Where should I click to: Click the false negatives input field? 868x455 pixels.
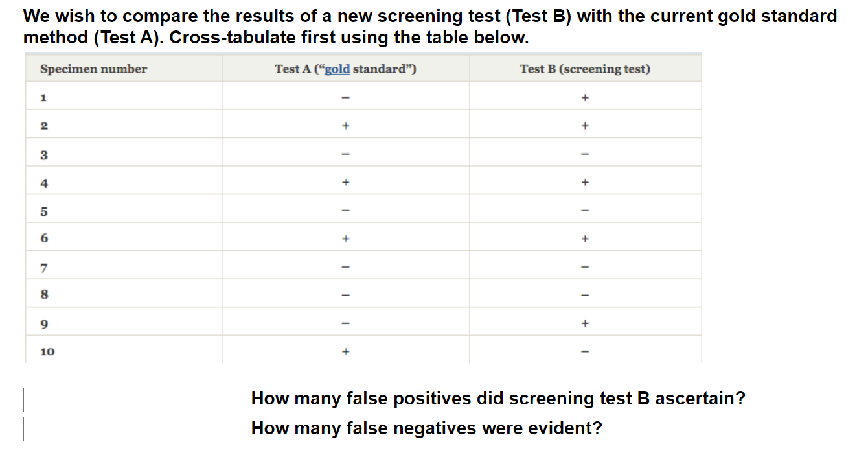coord(134,429)
